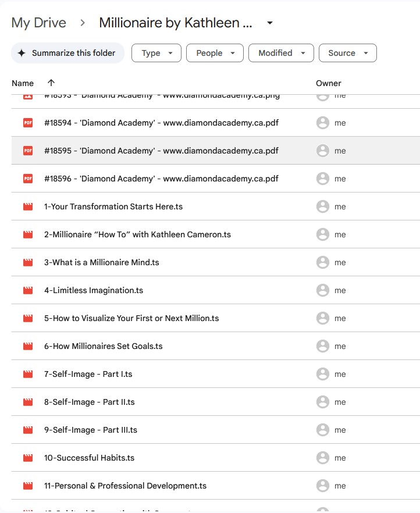Sort by the Name column header
420x513 pixels.
[x=23, y=83]
